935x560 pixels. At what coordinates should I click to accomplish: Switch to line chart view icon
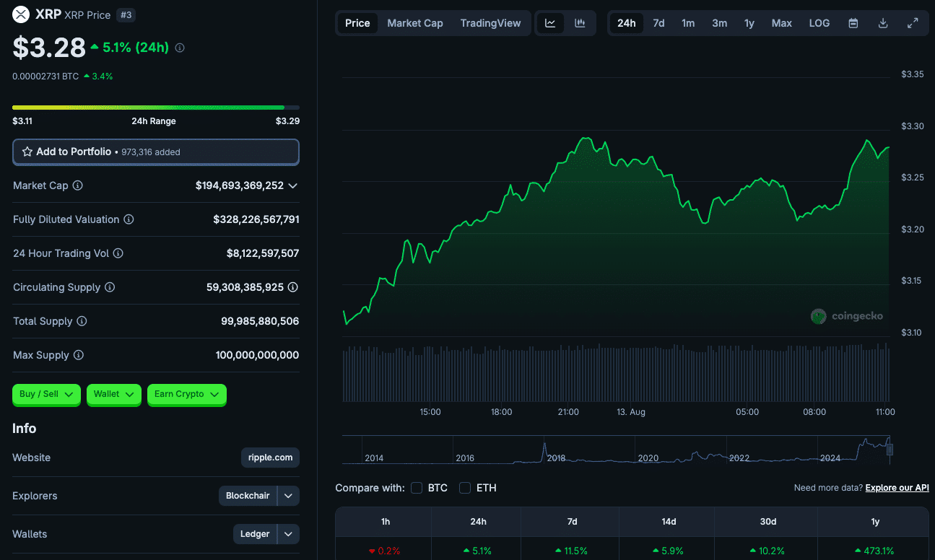tap(550, 23)
